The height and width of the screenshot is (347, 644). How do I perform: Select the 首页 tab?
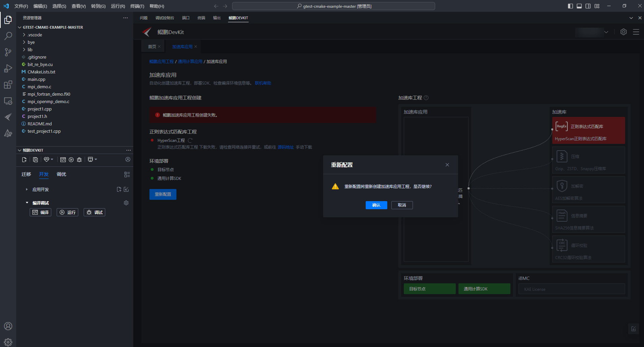[x=152, y=47]
